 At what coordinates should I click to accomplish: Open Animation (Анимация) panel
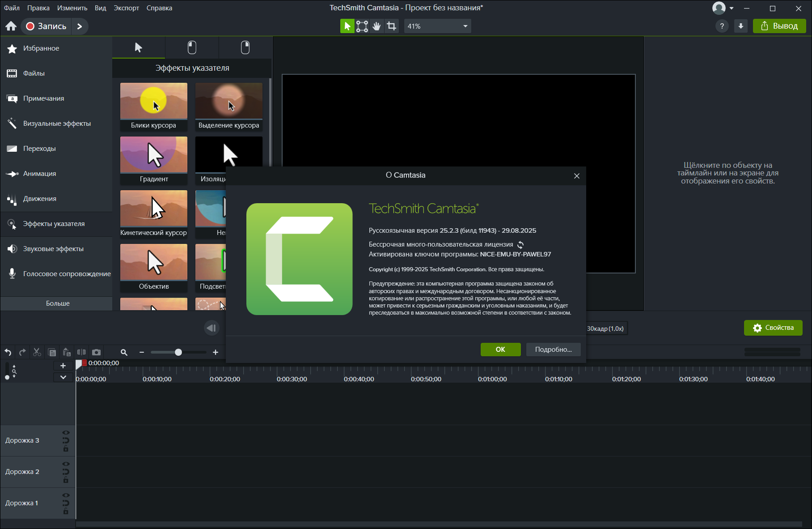[x=56, y=174]
